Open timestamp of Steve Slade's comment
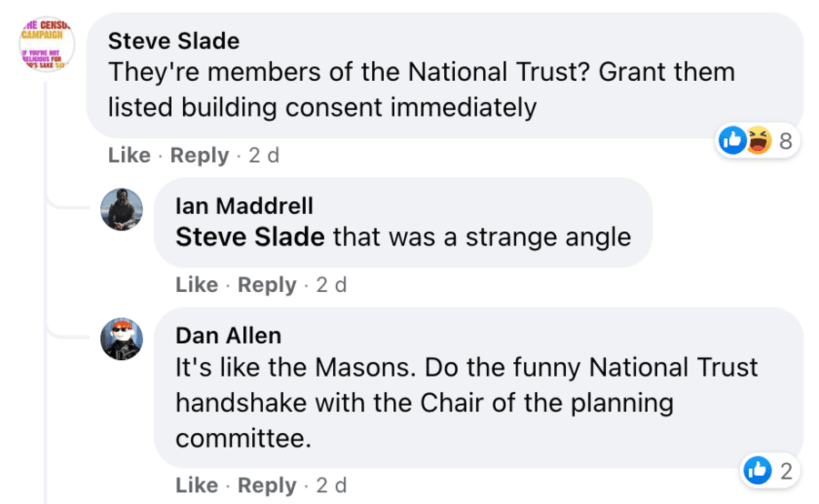The height and width of the screenshot is (504, 819). pyautogui.click(x=264, y=156)
